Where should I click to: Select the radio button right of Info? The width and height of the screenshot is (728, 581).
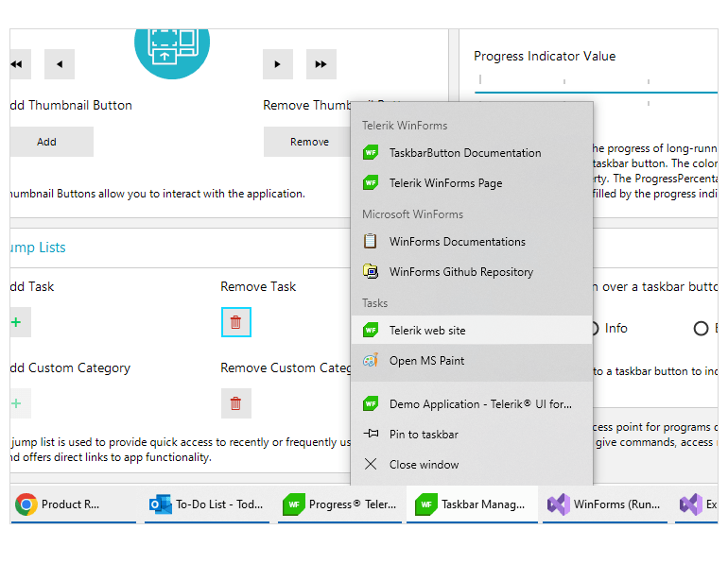701,329
